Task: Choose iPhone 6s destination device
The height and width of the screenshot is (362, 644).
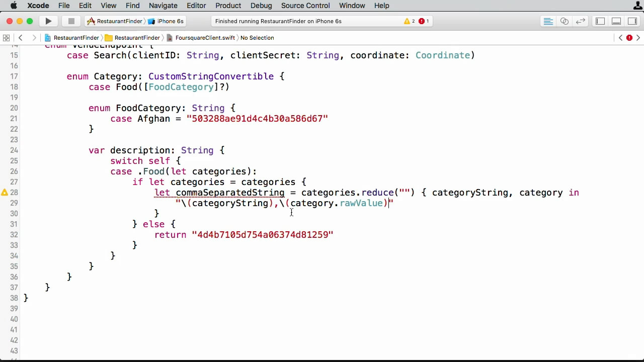Action: pyautogui.click(x=166, y=21)
